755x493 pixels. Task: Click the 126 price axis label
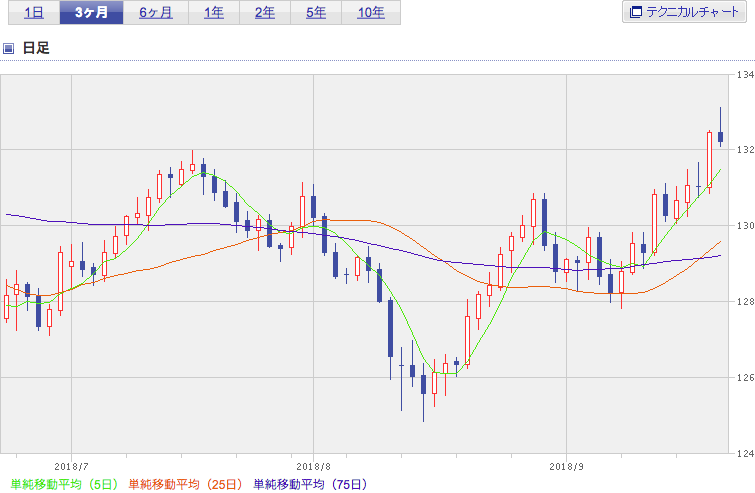pyautogui.click(x=745, y=377)
